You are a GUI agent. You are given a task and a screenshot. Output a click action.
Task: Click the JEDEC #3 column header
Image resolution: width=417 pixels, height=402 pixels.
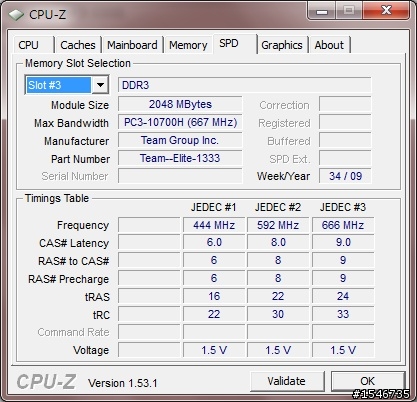tap(343, 207)
